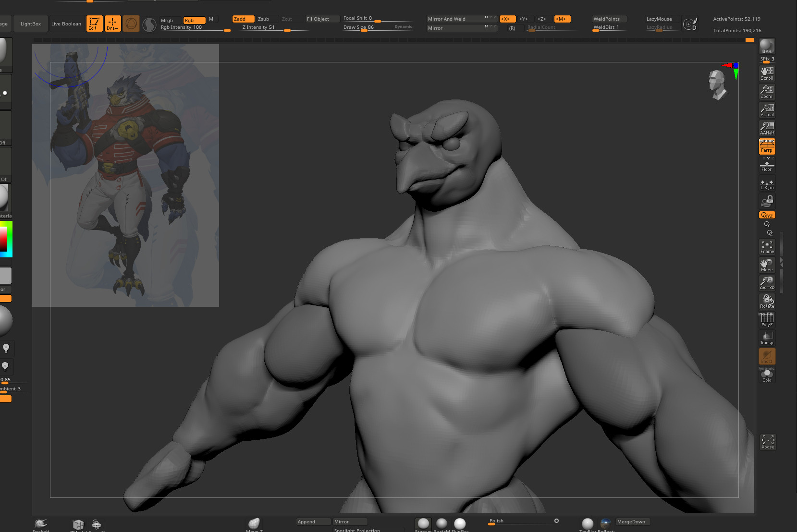Select the Draw mode button
Image resolution: width=797 pixels, height=532 pixels.
[112, 24]
